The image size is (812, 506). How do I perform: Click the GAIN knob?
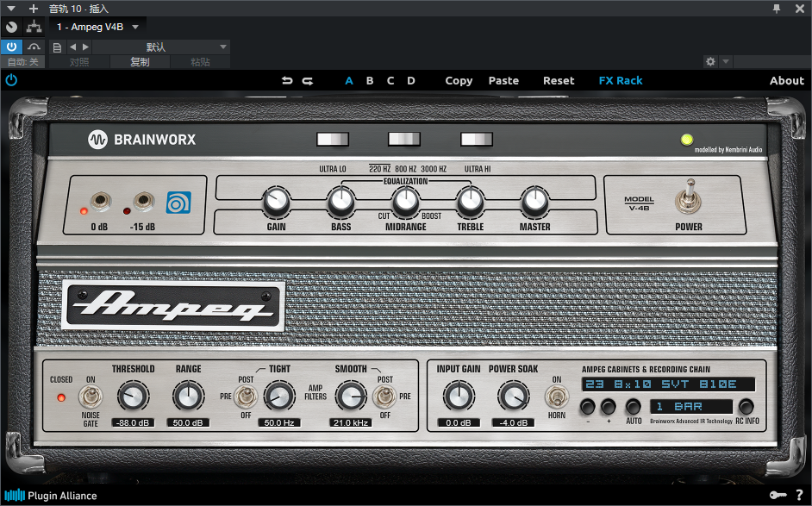(277, 202)
